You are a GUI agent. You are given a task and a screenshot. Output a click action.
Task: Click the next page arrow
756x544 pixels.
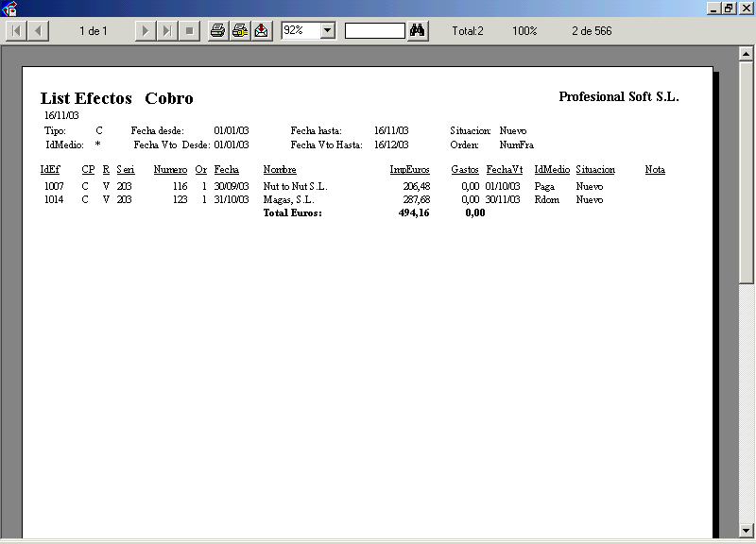145,31
